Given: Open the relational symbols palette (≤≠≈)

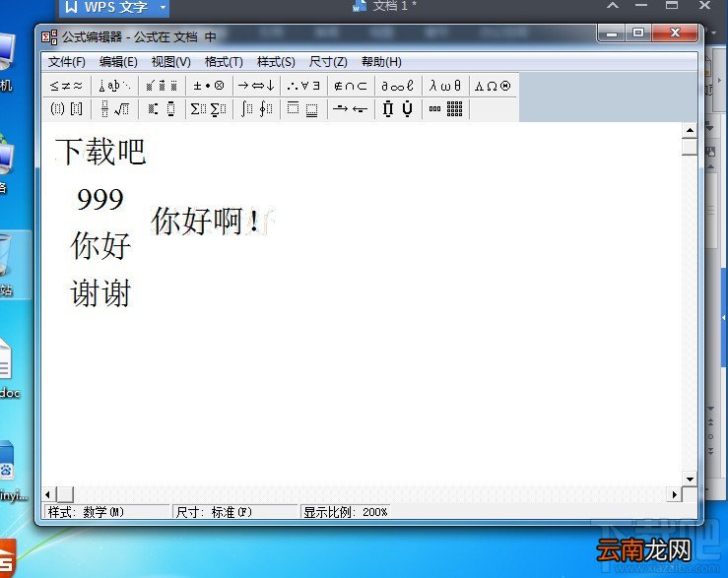Looking at the screenshot, I should (x=66, y=86).
